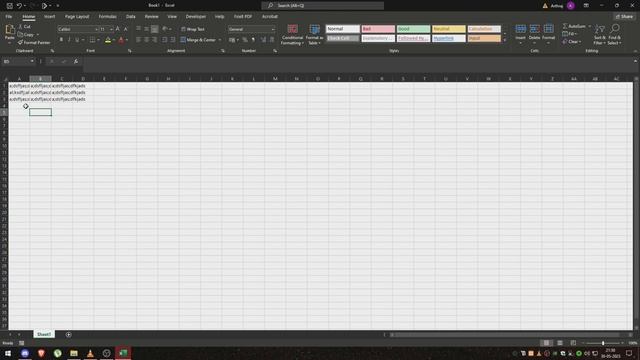This screenshot has height=360, width=640.
Task: Open the Format cells menu in Cells group
Action: [x=549, y=34]
